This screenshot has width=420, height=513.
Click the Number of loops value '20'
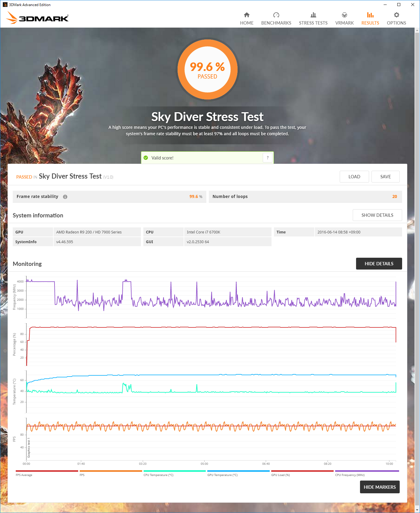click(395, 197)
